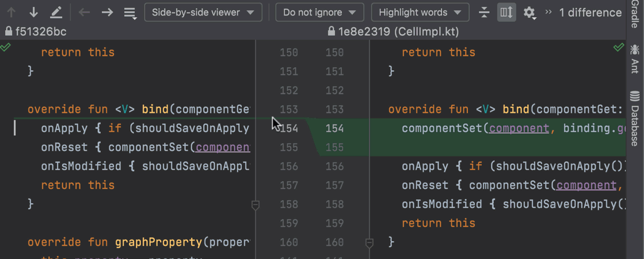The height and width of the screenshot is (259, 644).
Task: Collapse the code fold marker on line 160
Action: (369, 242)
